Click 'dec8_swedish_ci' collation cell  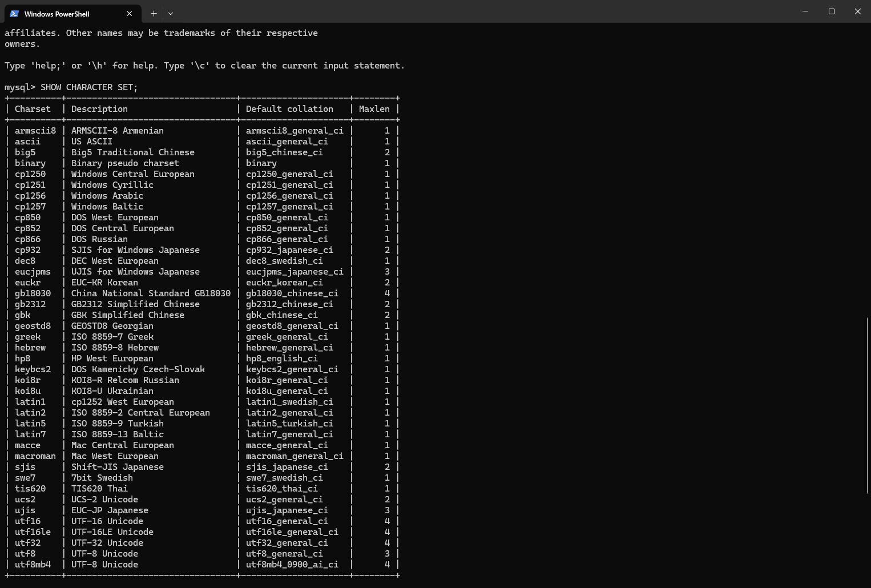coord(284,261)
